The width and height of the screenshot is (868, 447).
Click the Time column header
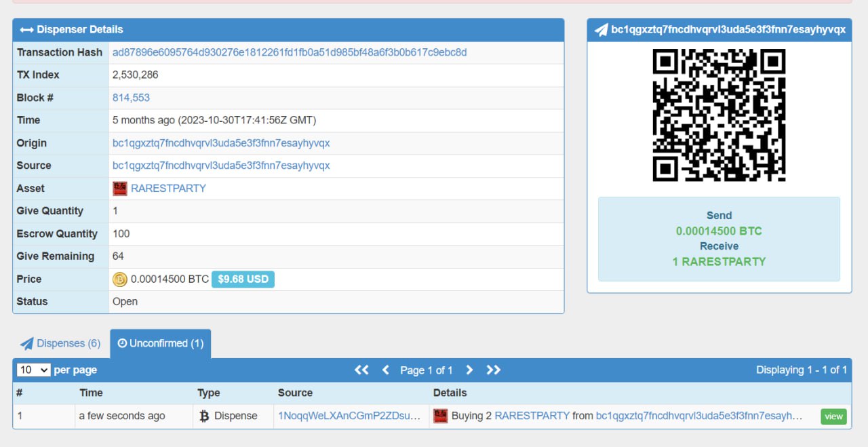coord(91,393)
